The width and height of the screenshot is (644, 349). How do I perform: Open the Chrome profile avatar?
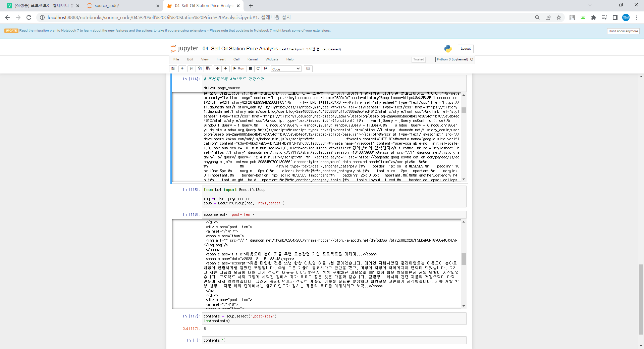pyautogui.click(x=626, y=17)
